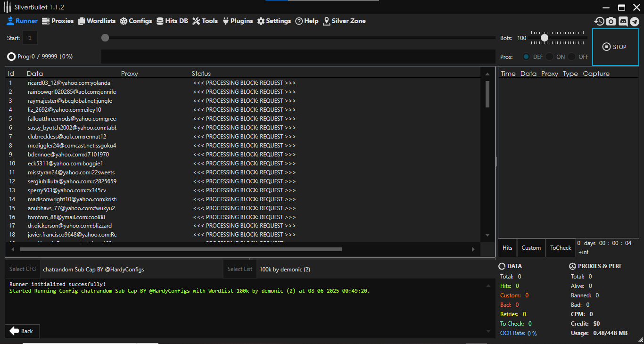The height and width of the screenshot is (344, 644).
Task: Click the STOP button
Action: [x=616, y=47]
